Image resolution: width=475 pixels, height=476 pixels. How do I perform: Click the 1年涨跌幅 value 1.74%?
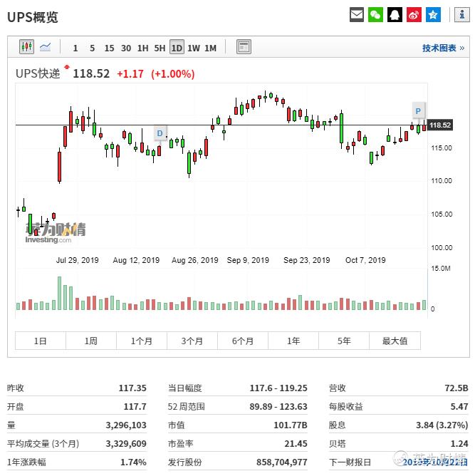click(x=133, y=462)
